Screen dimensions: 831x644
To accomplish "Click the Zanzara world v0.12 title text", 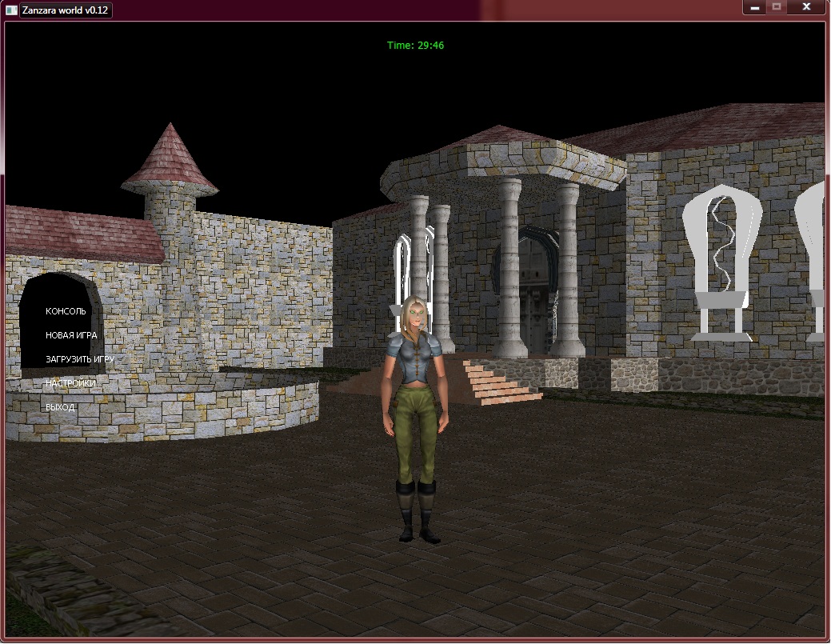I will tap(66, 9).
